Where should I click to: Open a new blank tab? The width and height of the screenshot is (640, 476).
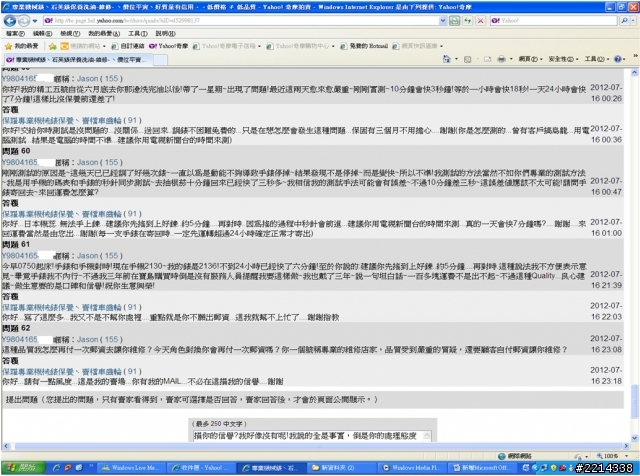point(160,60)
